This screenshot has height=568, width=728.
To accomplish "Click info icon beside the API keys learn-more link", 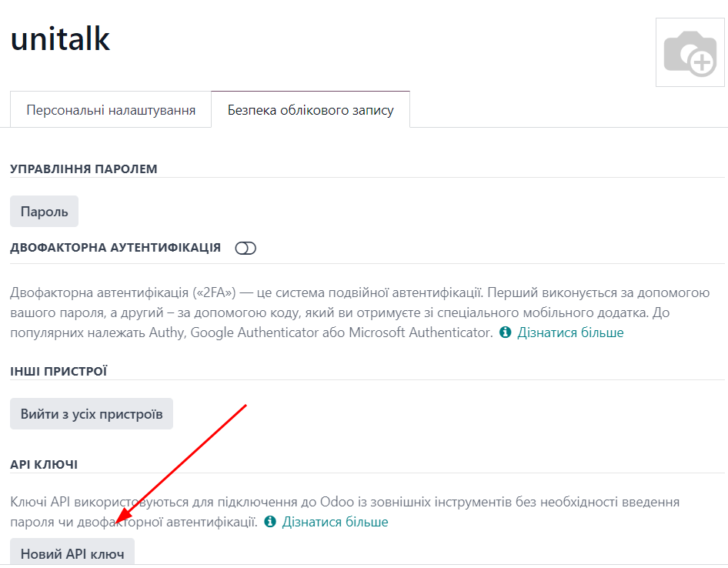I will coord(270,522).
